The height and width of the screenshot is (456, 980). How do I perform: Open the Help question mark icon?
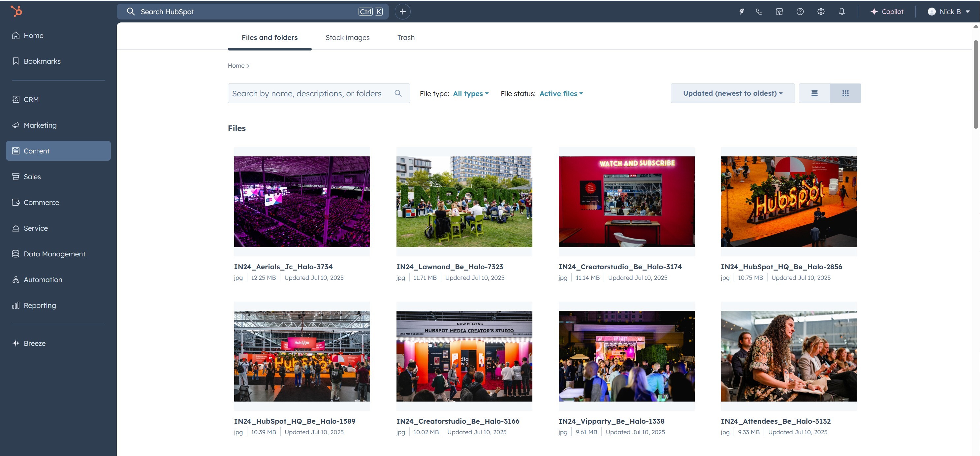tap(800, 12)
